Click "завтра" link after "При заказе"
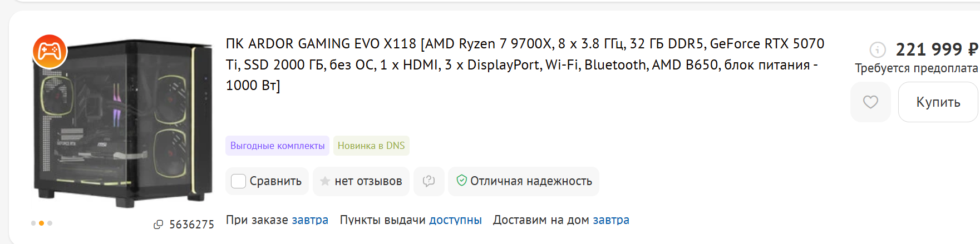 (x=310, y=220)
